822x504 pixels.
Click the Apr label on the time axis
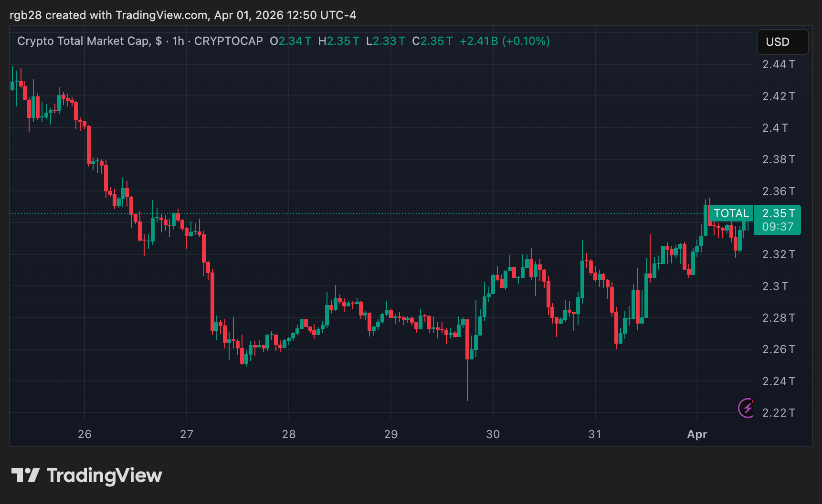(x=697, y=435)
